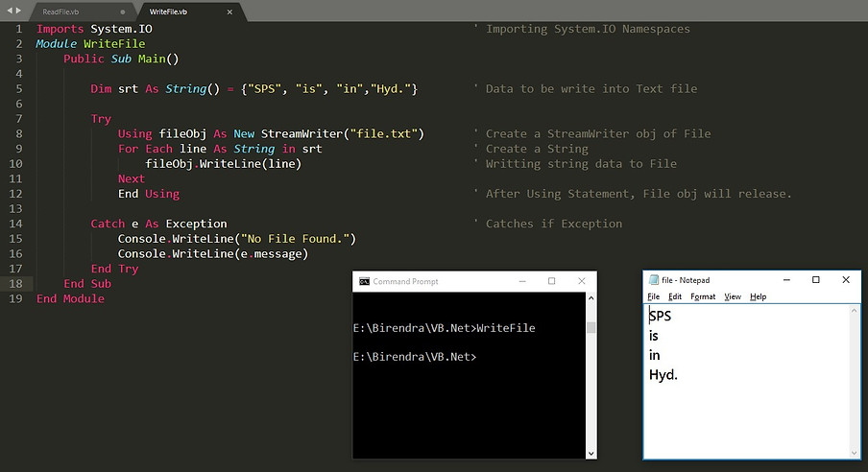Click Notepad scrollbar up arrow
This screenshot has height=472, width=868.
[x=855, y=311]
